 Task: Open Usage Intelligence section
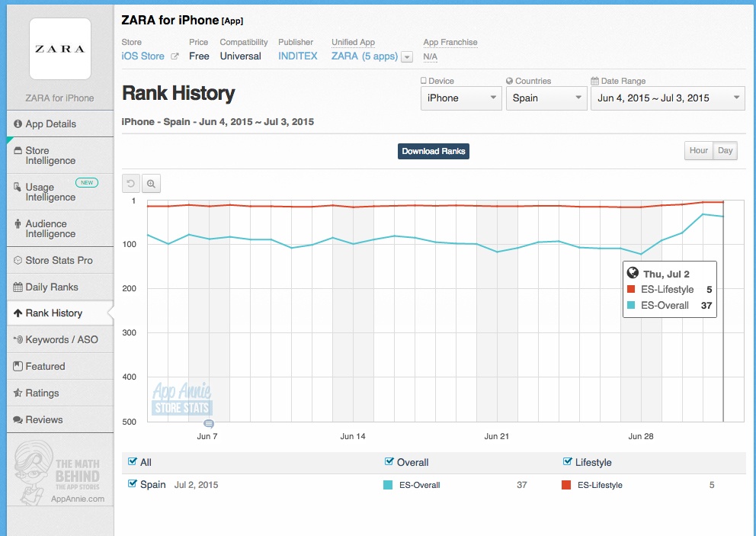[60, 192]
